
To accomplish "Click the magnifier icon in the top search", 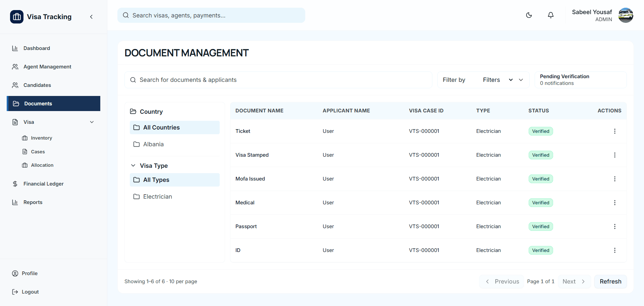I will coord(126,15).
